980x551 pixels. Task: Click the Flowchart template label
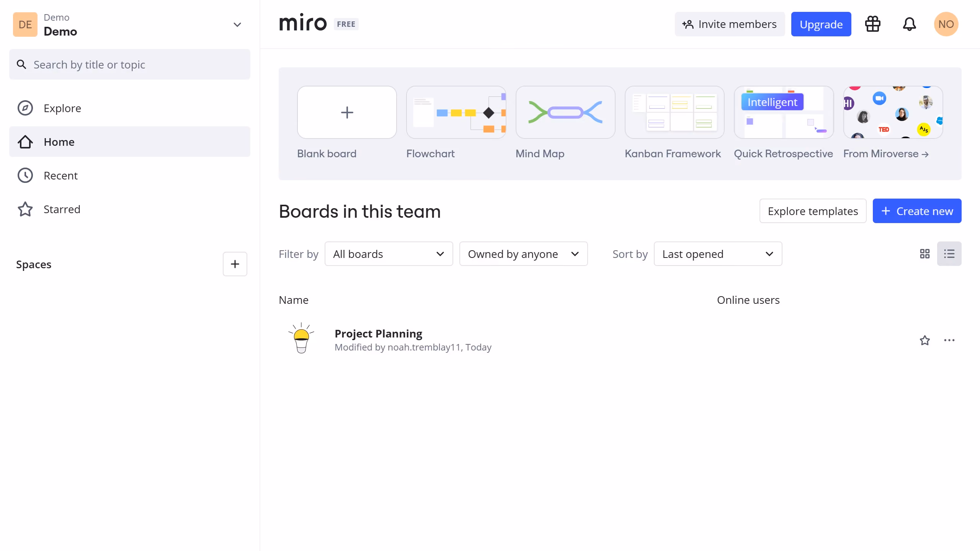click(x=430, y=154)
